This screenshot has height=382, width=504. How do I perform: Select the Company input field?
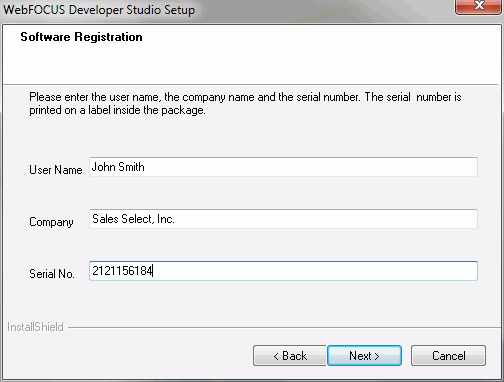pos(283,219)
